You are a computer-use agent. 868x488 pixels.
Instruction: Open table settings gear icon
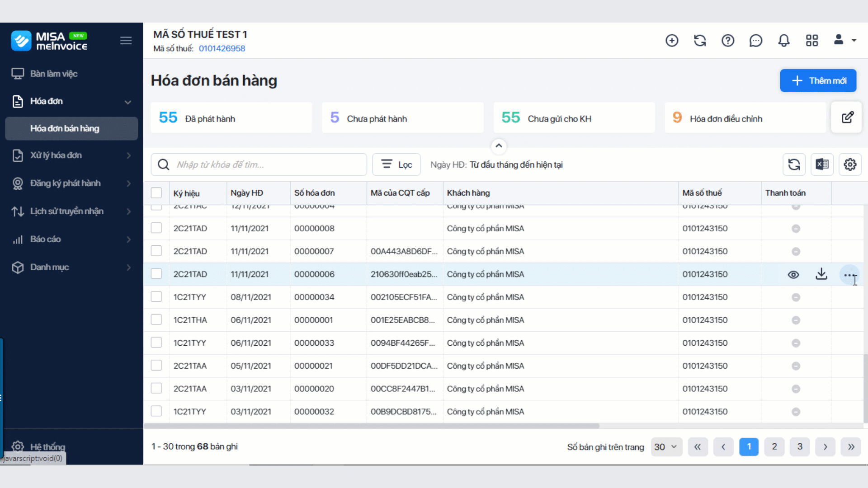pos(850,164)
